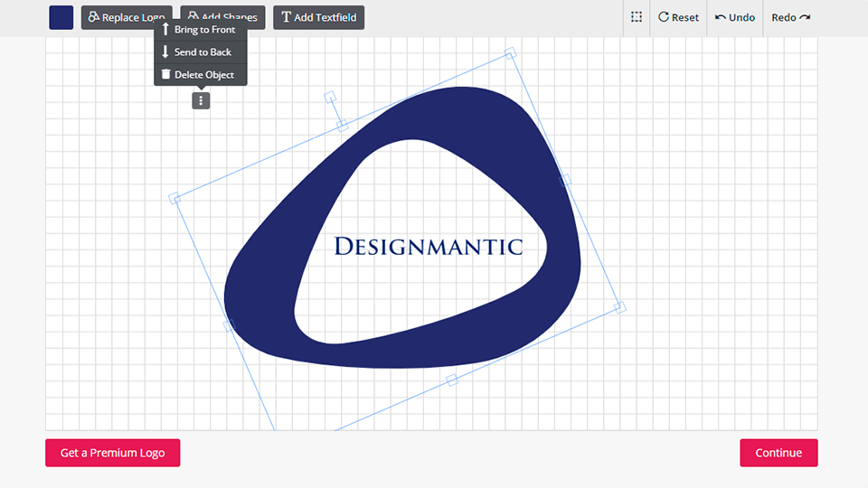Proceed with the Continue button
Image resolution: width=868 pixels, height=488 pixels.
tap(778, 453)
